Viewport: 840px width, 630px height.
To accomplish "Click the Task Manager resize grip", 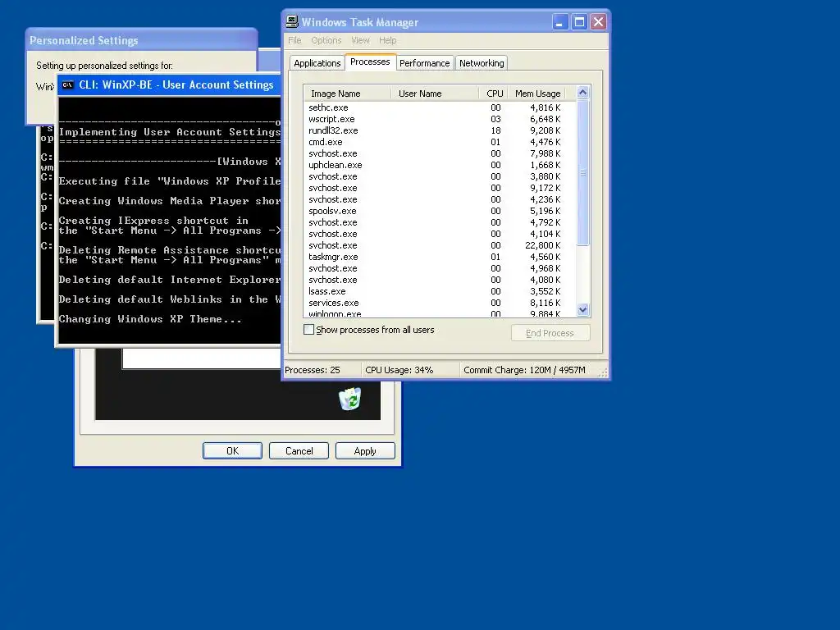I will (x=603, y=372).
